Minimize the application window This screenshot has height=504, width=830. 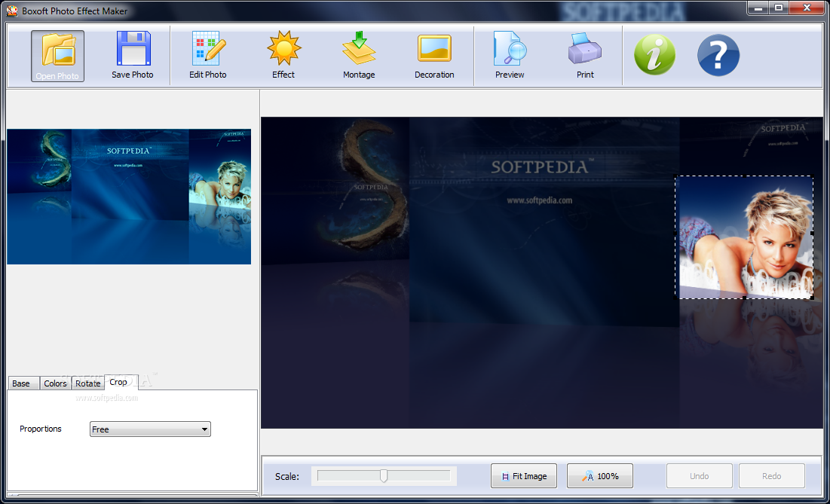[758, 8]
